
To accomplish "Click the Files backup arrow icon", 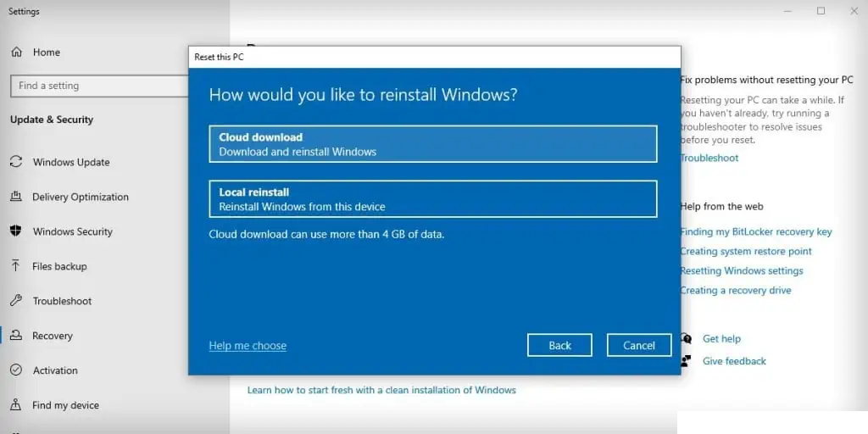I will pyautogui.click(x=16, y=266).
